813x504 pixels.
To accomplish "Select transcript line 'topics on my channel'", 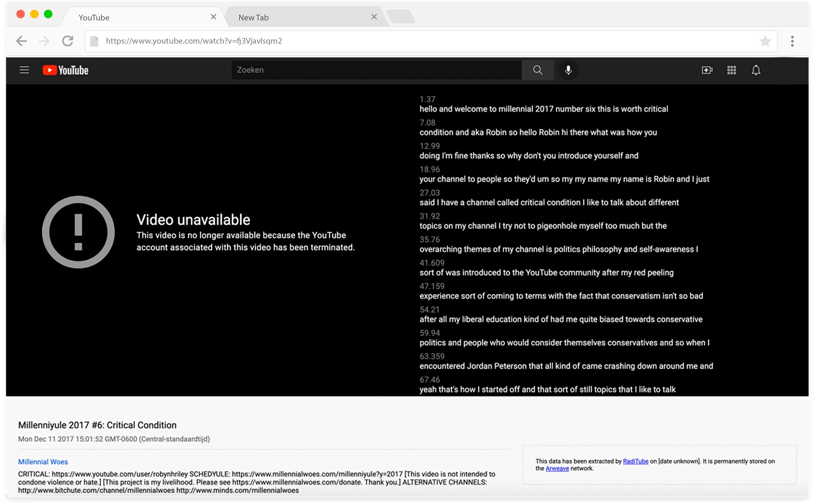I will coord(543,226).
